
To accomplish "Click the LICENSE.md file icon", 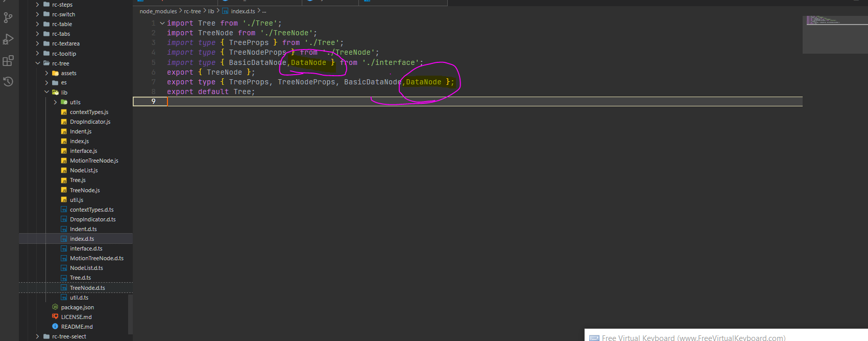I will click(55, 317).
